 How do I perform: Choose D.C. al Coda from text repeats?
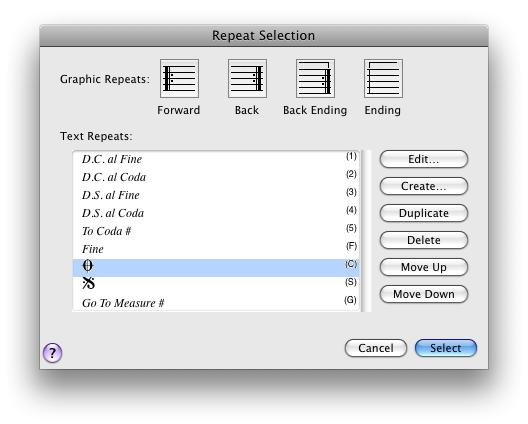pyautogui.click(x=216, y=177)
